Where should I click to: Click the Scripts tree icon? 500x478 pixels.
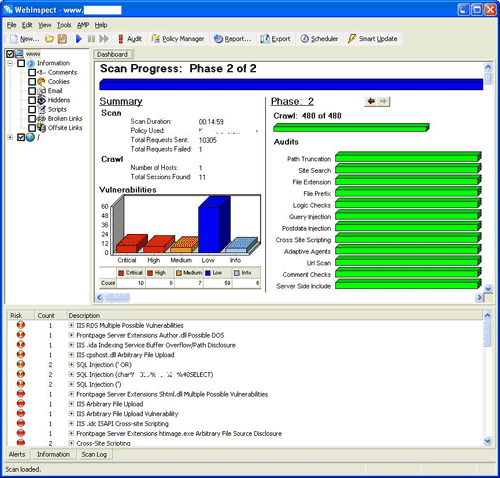point(41,109)
